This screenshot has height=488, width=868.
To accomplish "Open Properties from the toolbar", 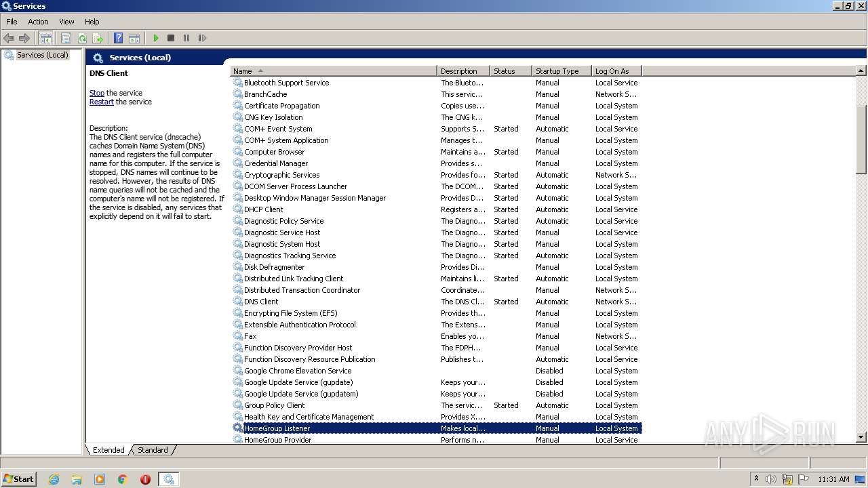I will point(66,38).
